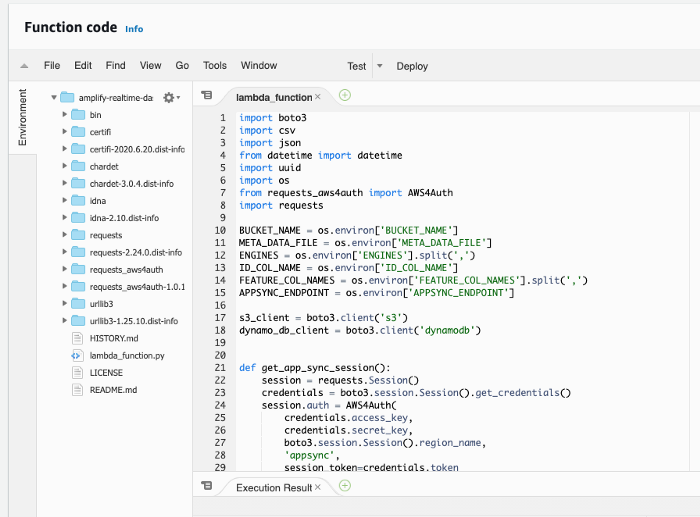Collapse the amplify-realtime-da root folder
700x517 pixels.
pyautogui.click(x=54, y=97)
